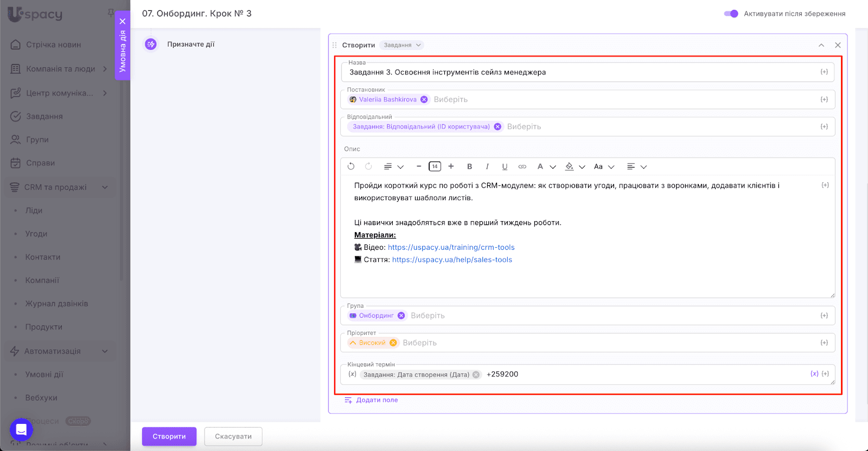The width and height of the screenshot is (868, 451).
Task: Open the text color picker
Action: 546,166
